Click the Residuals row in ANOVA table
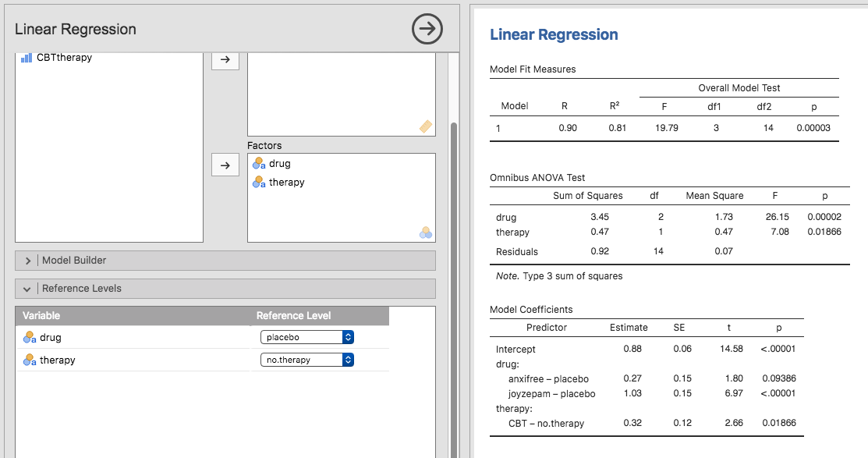Image resolution: width=868 pixels, height=458 pixels. (x=670, y=251)
